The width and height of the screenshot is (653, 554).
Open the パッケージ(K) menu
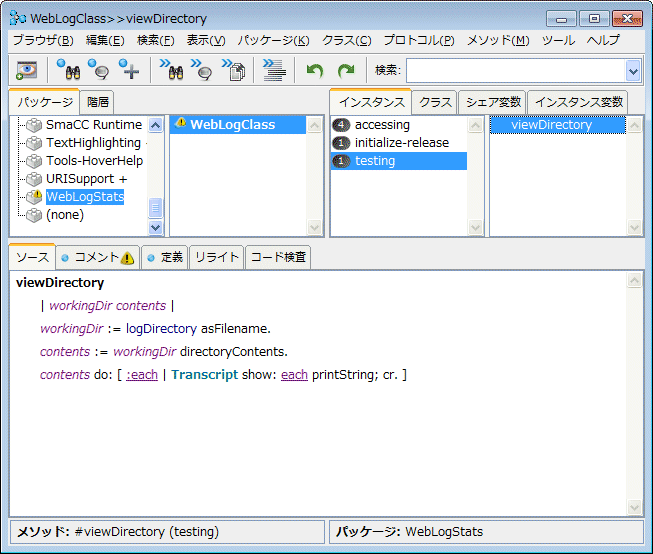(273, 40)
